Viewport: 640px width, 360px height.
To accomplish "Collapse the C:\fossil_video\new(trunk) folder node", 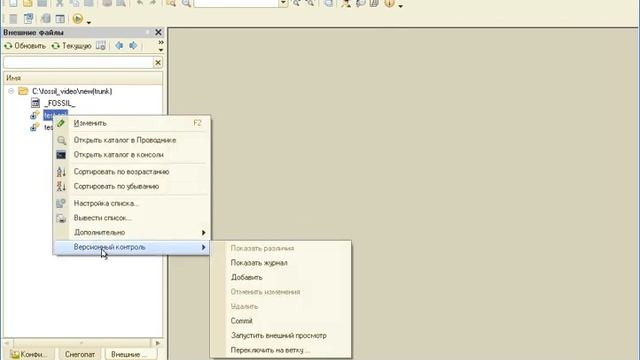I will [x=11, y=91].
